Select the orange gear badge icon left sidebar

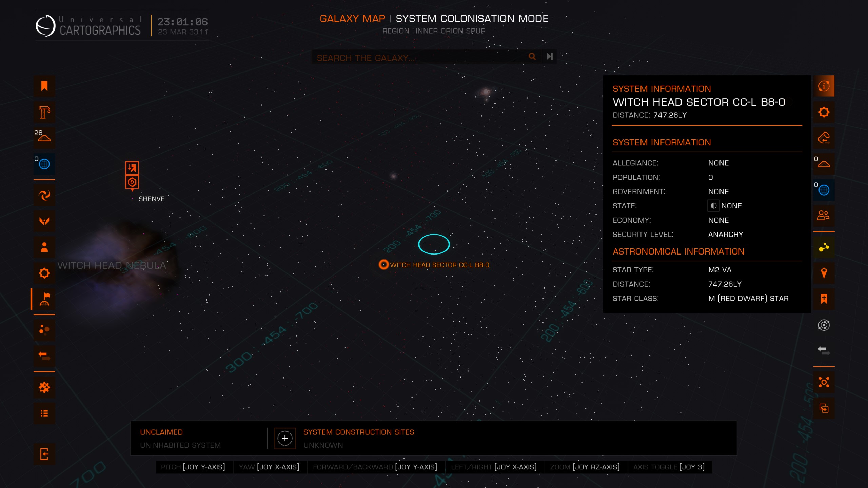(x=44, y=273)
